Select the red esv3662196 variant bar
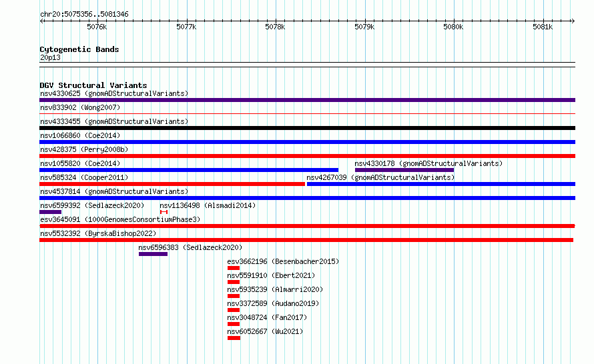Screen dimensions: 594x364 pyautogui.click(x=234, y=268)
